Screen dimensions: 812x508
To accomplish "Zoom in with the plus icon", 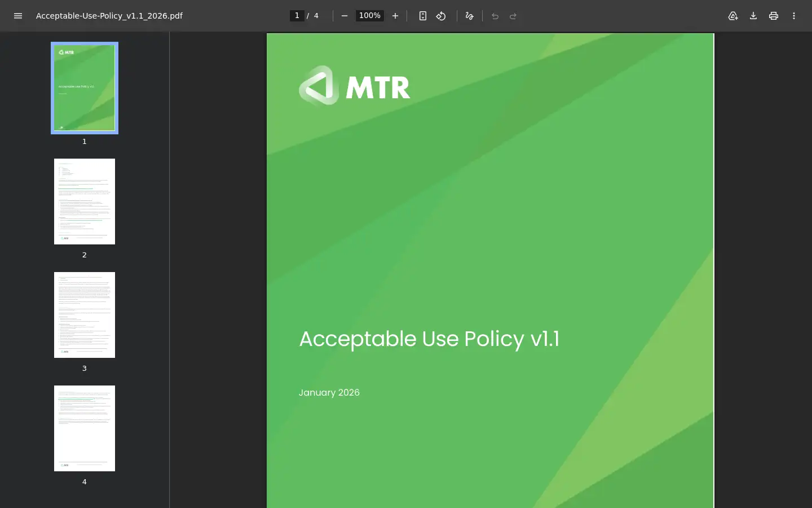I will pos(395,16).
